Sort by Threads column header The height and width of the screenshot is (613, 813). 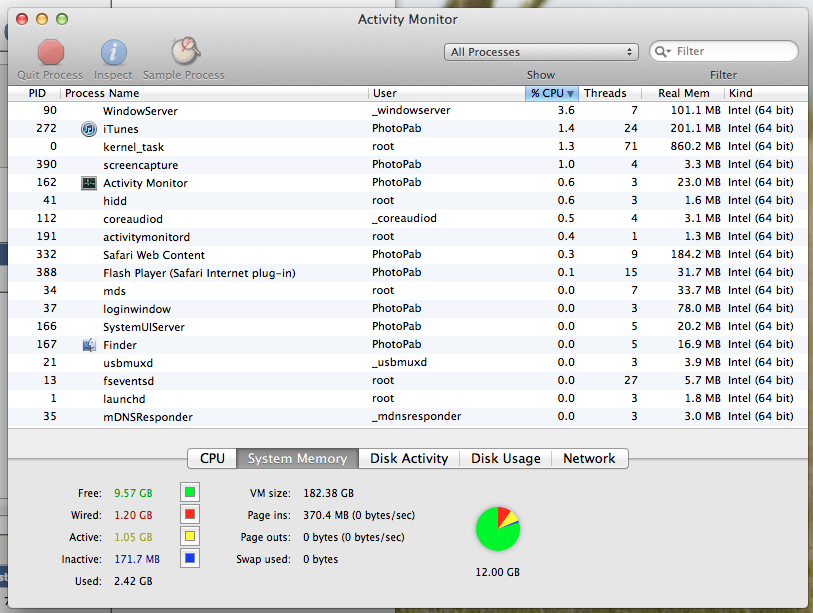point(610,93)
